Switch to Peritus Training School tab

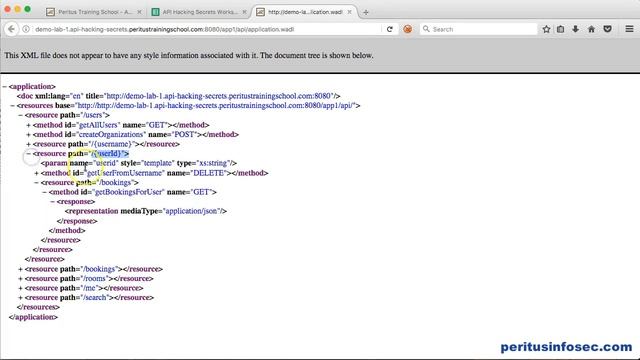[94, 12]
